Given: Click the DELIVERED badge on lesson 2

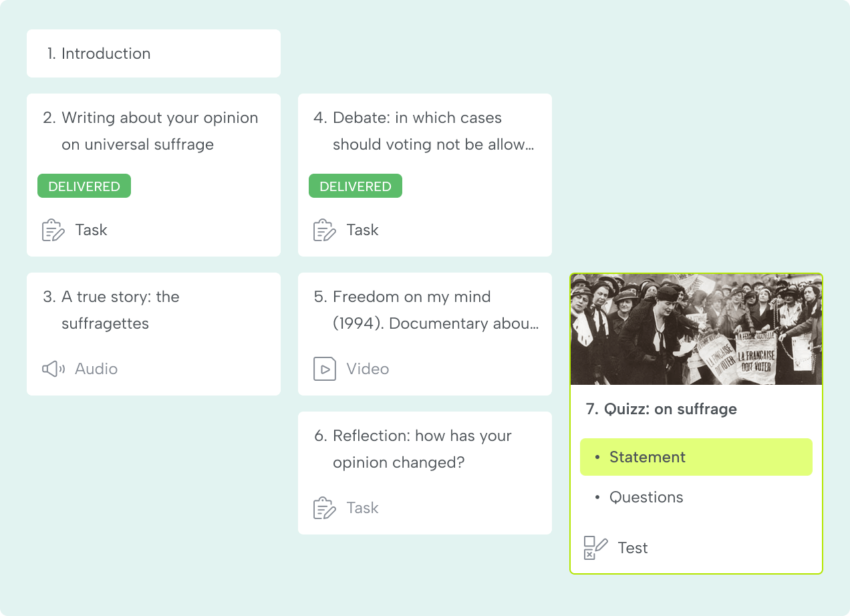Looking at the screenshot, I should point(84,186).
